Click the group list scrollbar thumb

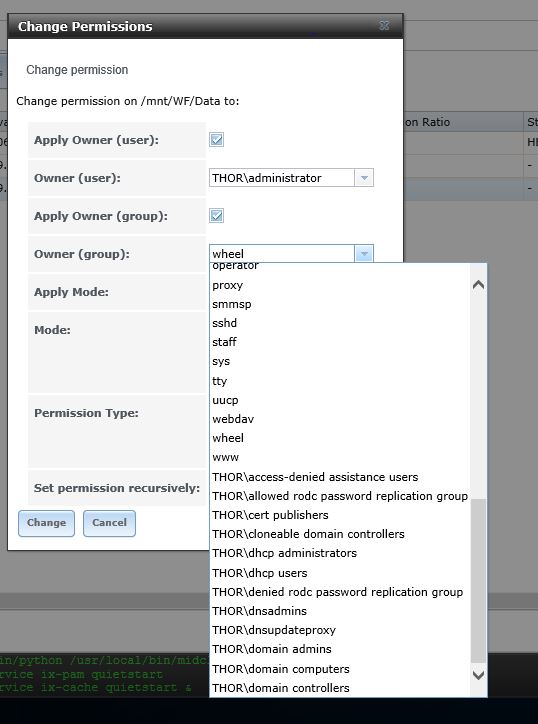478,580
